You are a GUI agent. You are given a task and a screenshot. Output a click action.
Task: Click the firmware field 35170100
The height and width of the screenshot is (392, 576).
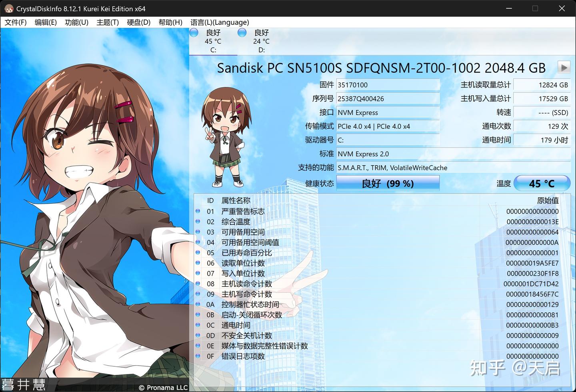388,85
